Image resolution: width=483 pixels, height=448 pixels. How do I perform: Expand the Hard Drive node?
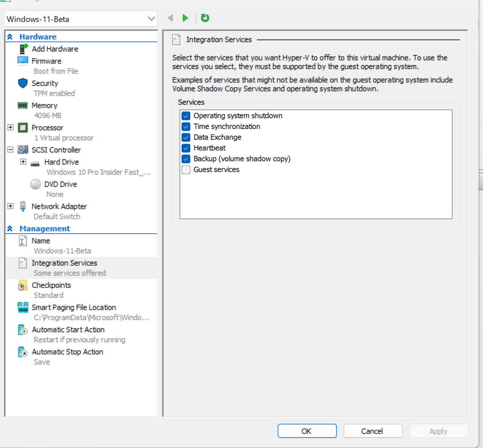tap(23, 161)
